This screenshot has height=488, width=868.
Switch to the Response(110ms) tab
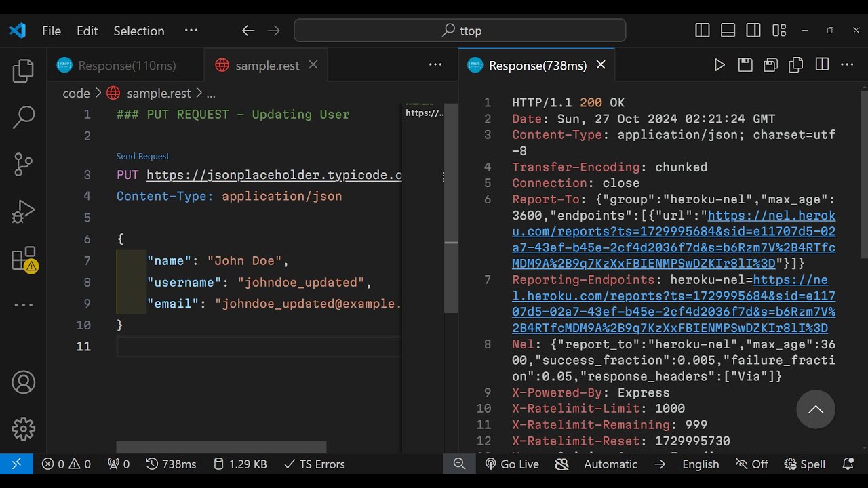pos(125,66)
